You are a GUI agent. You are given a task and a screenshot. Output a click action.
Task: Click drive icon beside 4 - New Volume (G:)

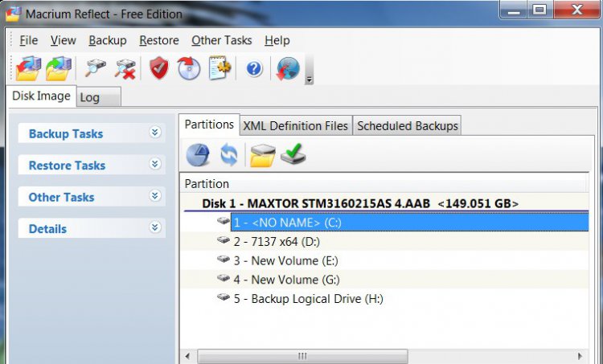click(x=223, y=278)
